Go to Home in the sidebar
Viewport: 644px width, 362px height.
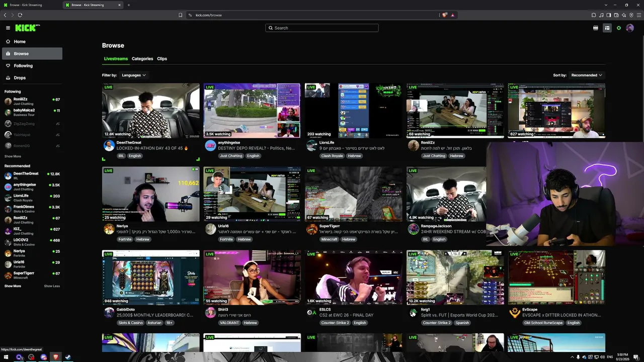[x=32, y=42]
